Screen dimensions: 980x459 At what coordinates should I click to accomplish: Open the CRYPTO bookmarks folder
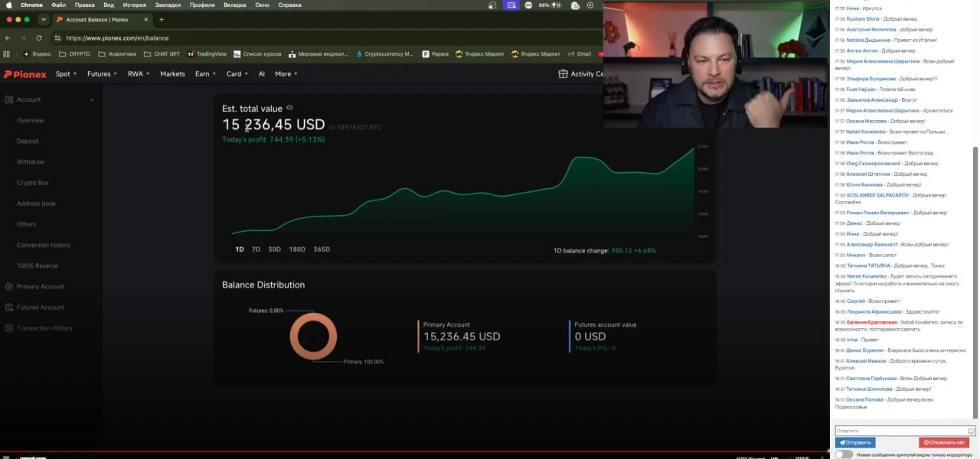pyautogui.click(x=73, y=54)
